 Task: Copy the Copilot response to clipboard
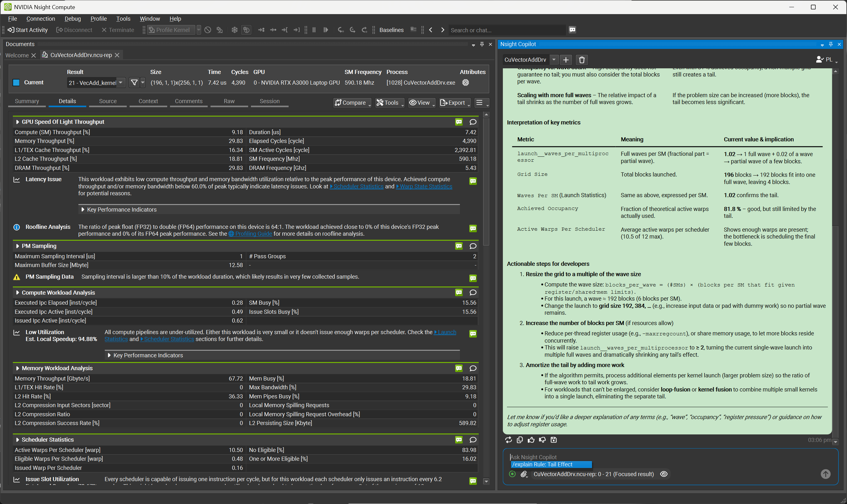coord(520,440)
